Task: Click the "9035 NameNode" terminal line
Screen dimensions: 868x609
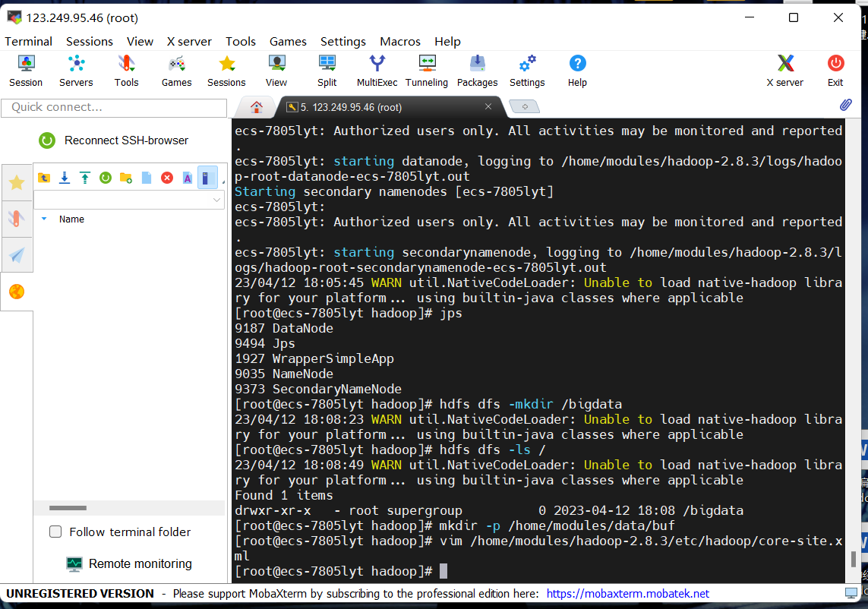Action: click(284, 374)
